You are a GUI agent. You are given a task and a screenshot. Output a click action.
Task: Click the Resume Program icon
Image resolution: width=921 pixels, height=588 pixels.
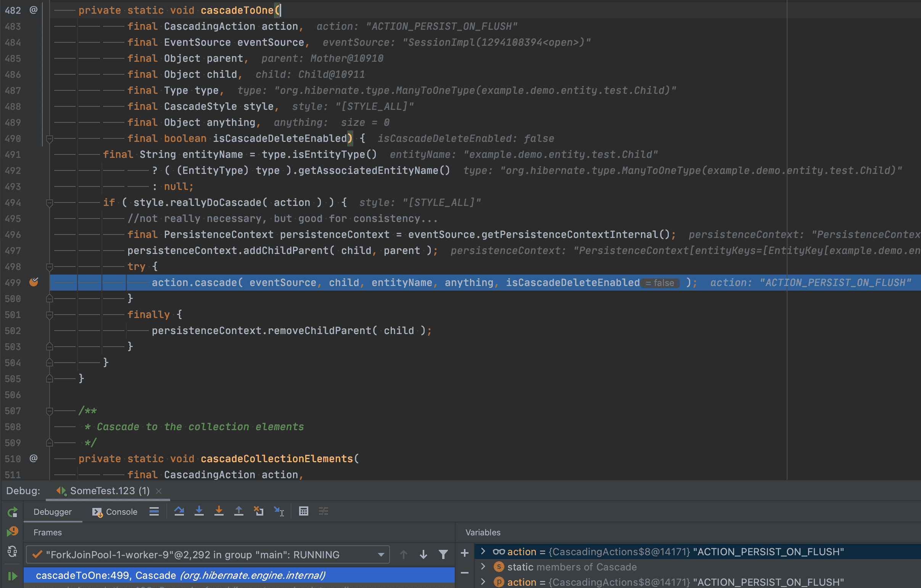click(12, 576)
